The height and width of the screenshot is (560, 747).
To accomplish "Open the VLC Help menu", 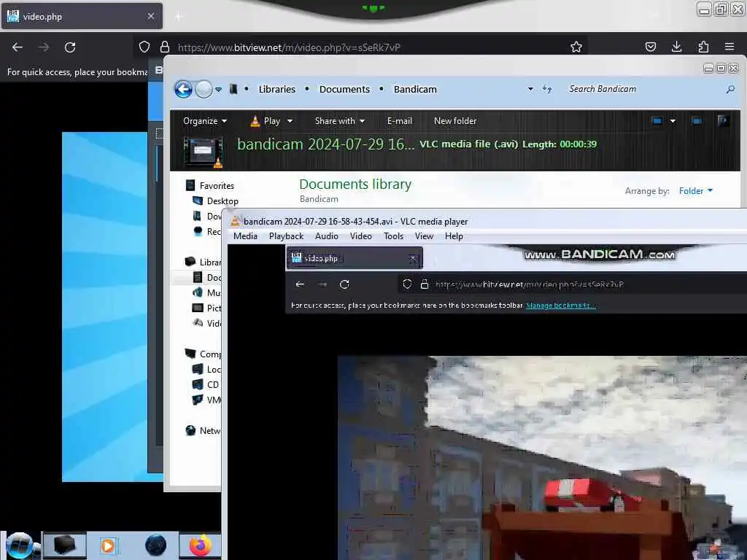I will point(454,236).
